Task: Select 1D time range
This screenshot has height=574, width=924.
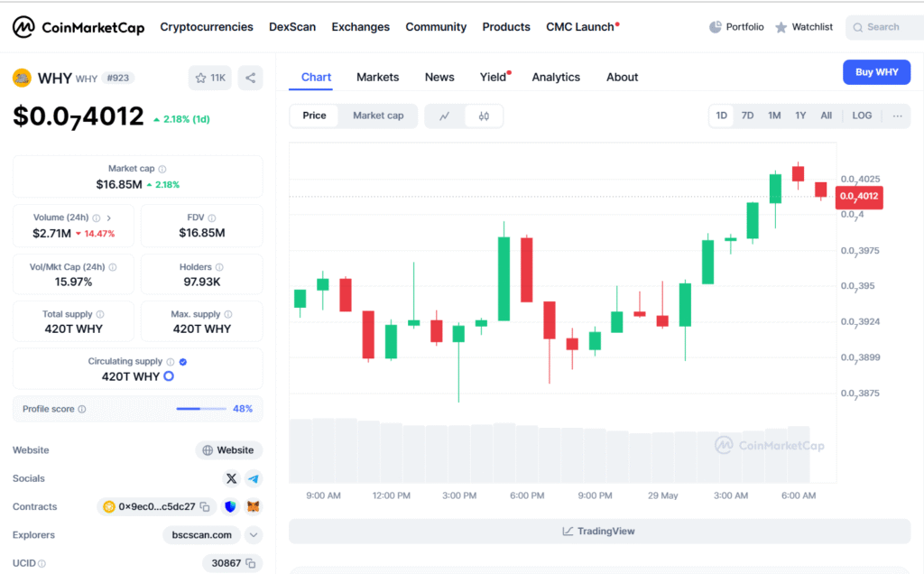Action: pyautogui.click(x=721, y=116)
